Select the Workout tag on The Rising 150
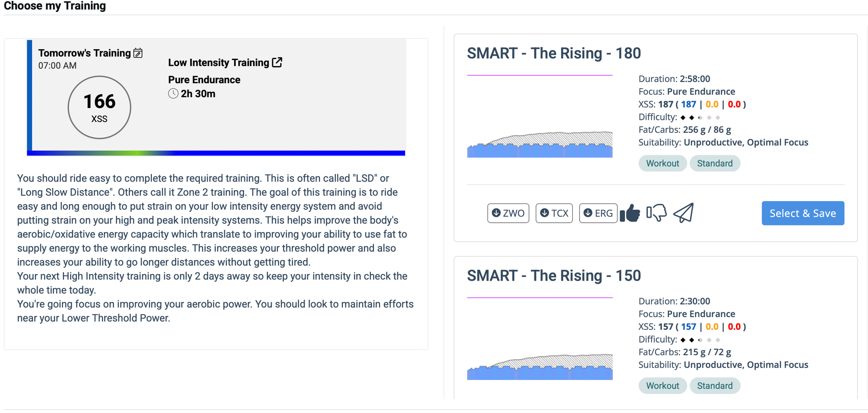Viewport: 868px width, 413px height. click(662, 386)
